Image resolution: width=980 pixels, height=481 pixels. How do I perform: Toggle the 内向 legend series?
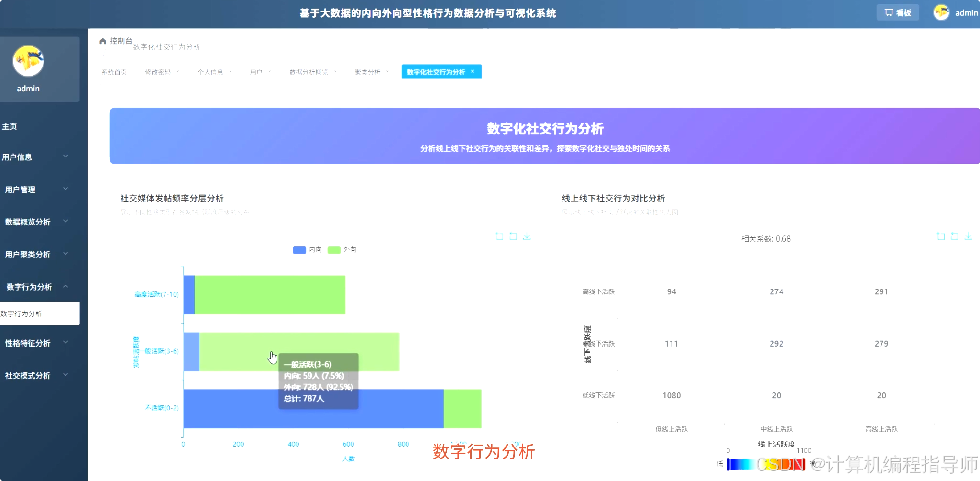coord(307,250)
